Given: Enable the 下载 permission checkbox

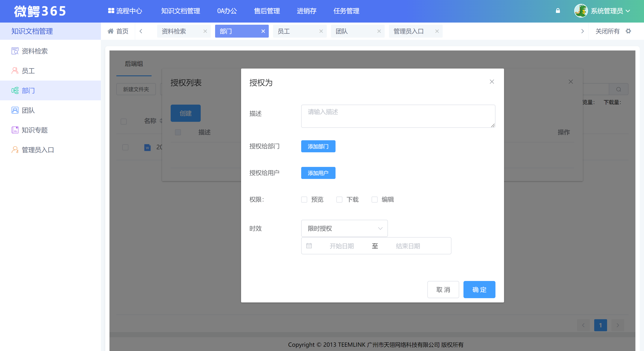Looking at the screenshot, I should point(339,199).
